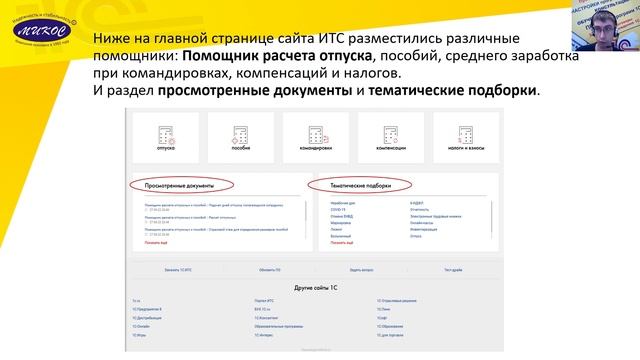Open the 1С:Онлайн site link
Image resolution: width=640 pixels, height=360 pixels.
(x=141, y=327)
